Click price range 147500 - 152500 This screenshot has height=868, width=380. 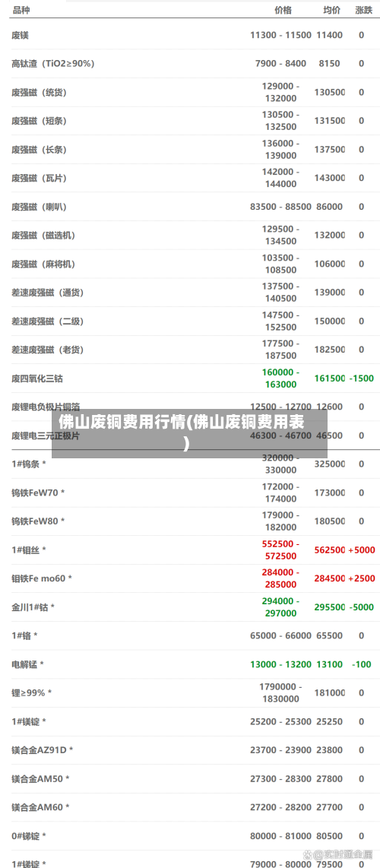click(x=280, y=321)
